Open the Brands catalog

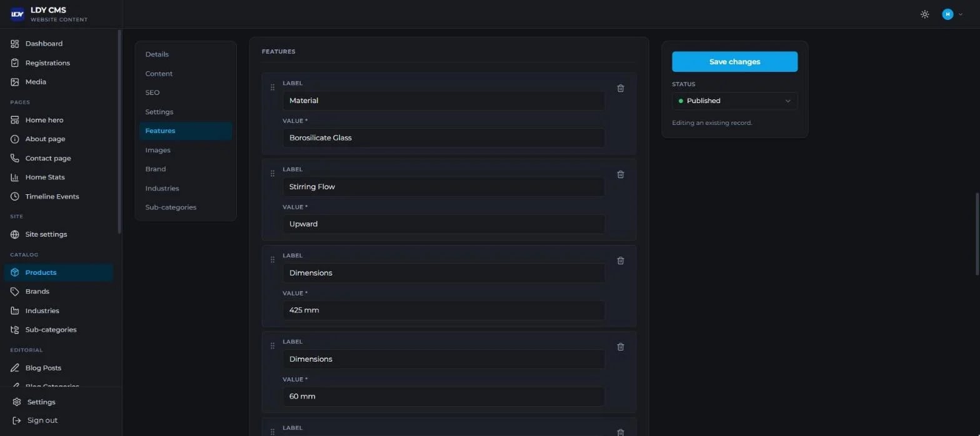coord(59,292)
